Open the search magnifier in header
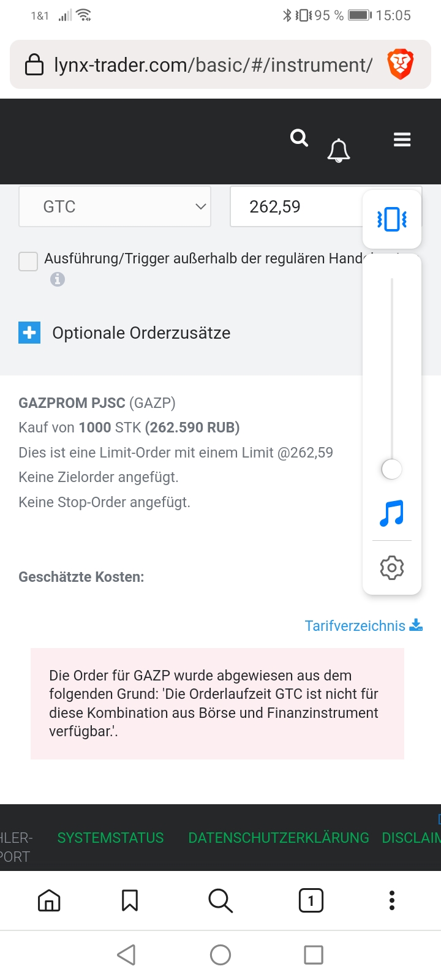The height and width of the screenshot is (980, 441). pos(299,138)
